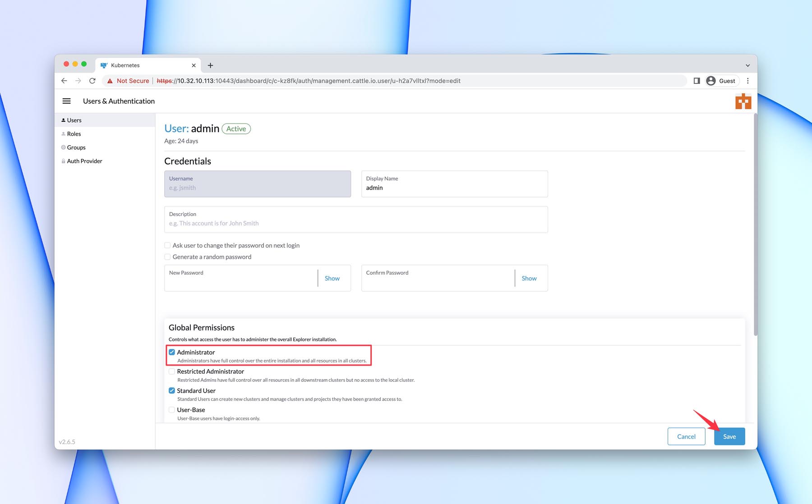Click the v2.6.5 version label
This screenshot has width=812, height=504.
pyautogui.click(x=67, y=442)
